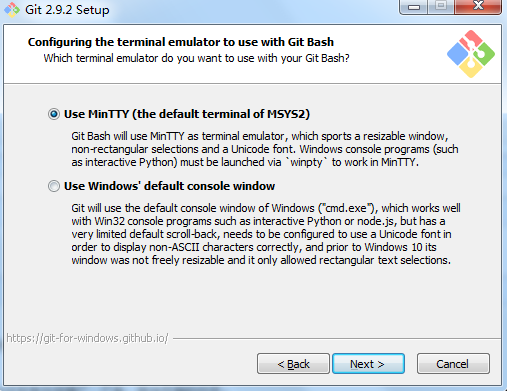Open the git-for-windows.github.io link
The image size is (507, 391).
(87, 338)
